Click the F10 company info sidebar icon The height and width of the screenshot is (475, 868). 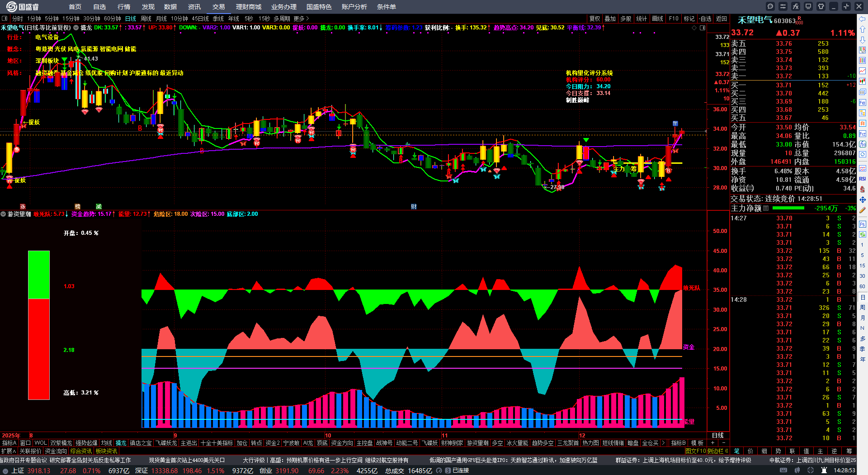[x=863, y=103]
